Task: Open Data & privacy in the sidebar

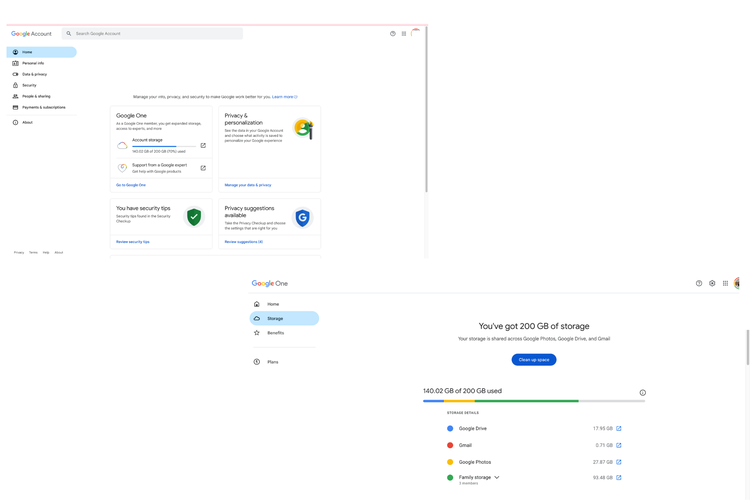Action: [x=34, y=74]
